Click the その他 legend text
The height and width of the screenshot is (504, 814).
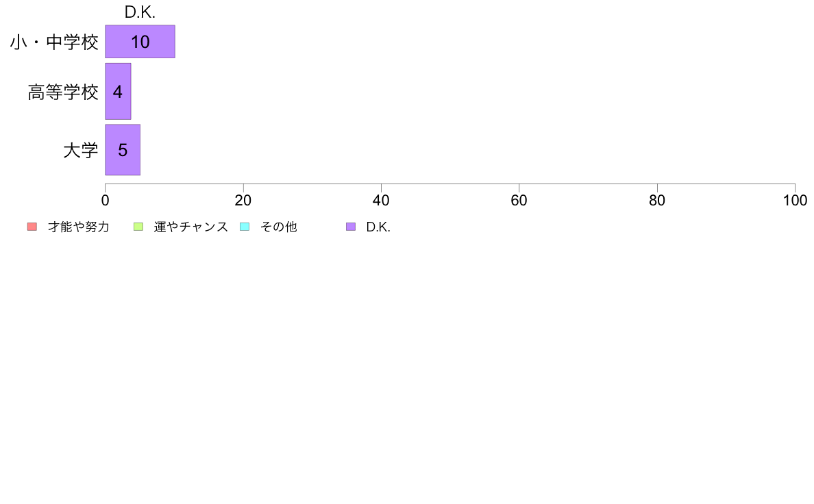coord(279,227)
